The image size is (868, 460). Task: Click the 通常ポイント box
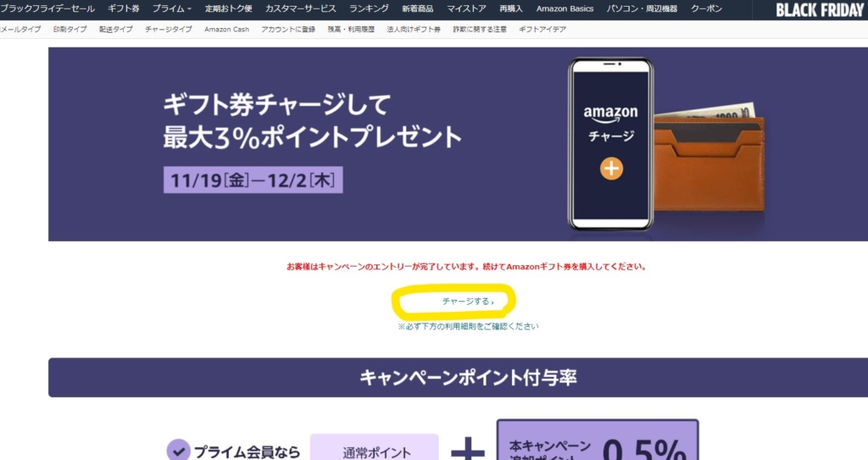[x=374, y=447]
